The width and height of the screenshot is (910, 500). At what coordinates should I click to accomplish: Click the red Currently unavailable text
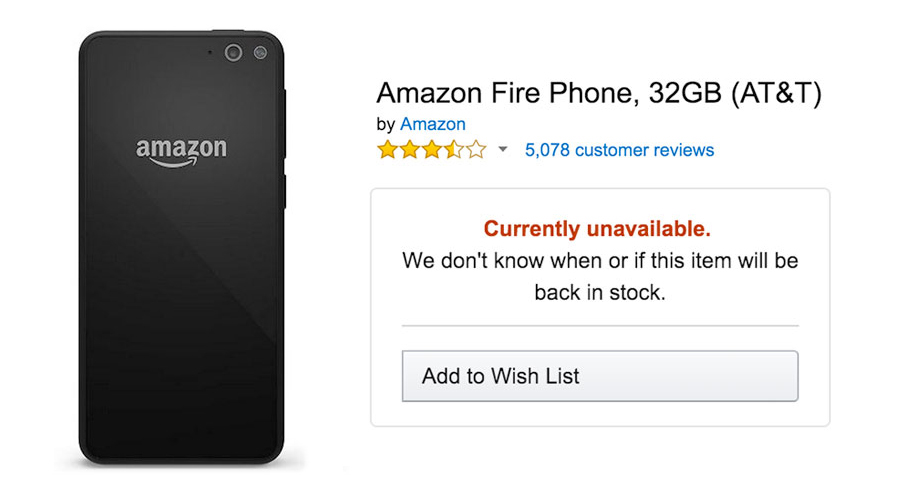598,229
